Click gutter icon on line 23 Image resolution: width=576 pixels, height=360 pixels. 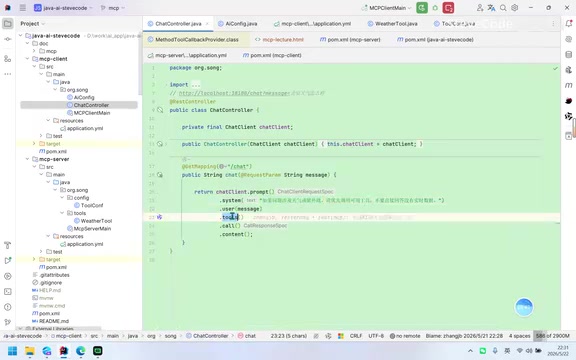pos(159,217)
